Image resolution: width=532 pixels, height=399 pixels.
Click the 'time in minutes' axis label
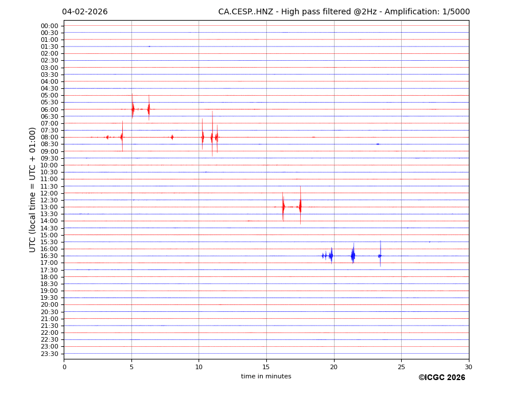point(266,377)
